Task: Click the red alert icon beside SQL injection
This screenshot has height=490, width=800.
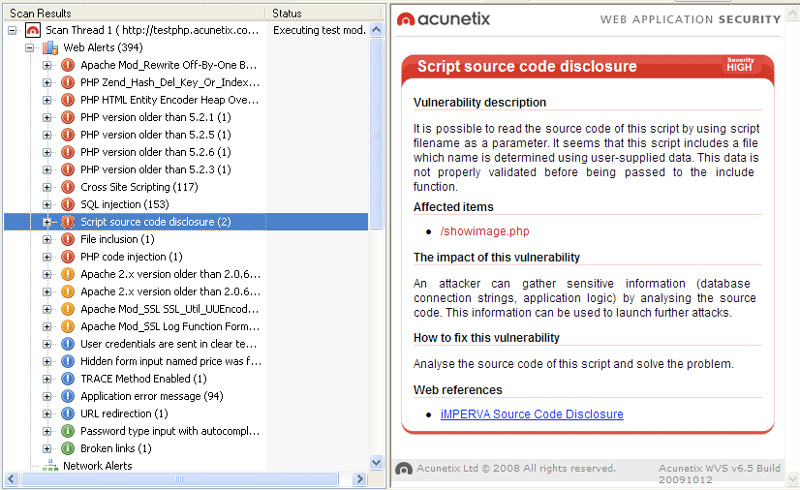Action: pyautogui.click(x=68, y=204)
